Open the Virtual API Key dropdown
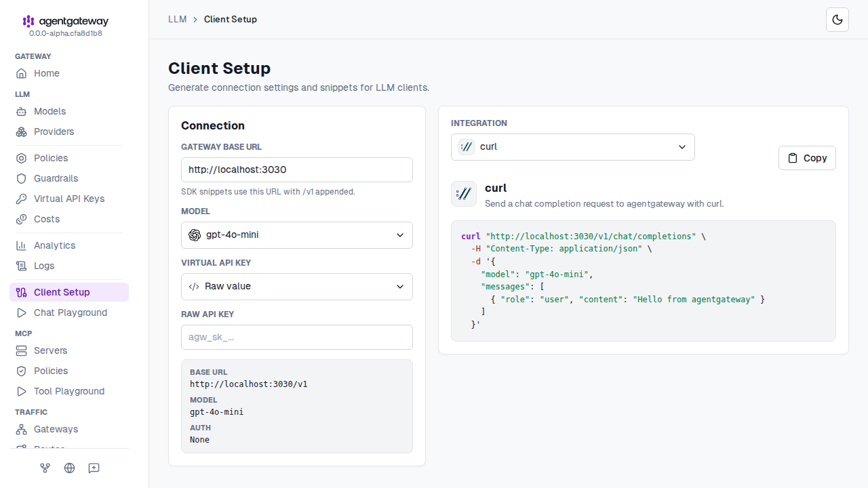Image resolution: width=868 pixels, height=488 pixels. (297, 286)
